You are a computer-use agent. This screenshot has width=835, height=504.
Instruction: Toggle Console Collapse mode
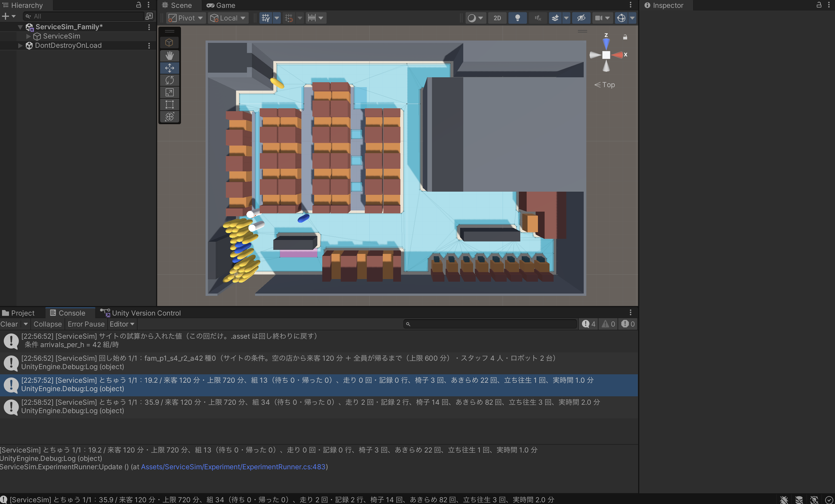(x=47, y=324)
